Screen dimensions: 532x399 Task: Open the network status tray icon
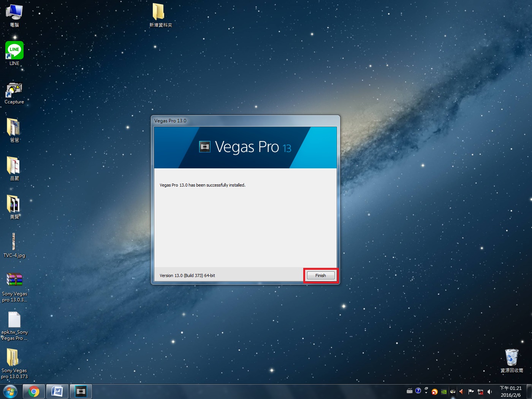(480, 392)
